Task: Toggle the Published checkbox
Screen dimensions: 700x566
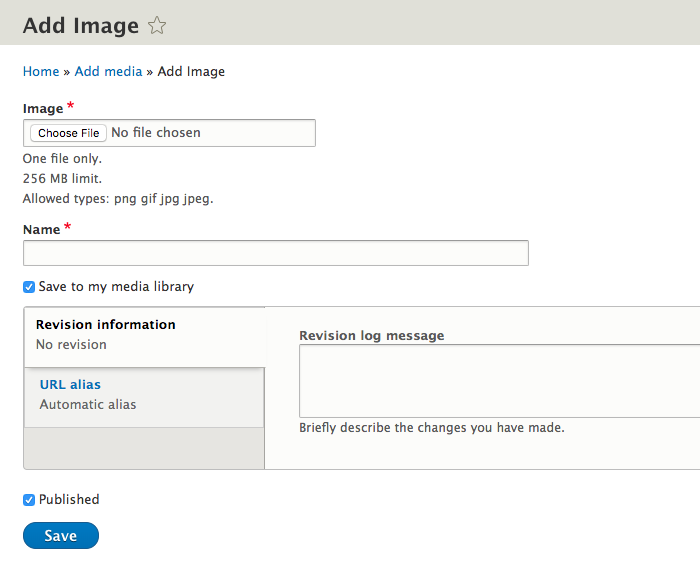Action: (29, 500)
